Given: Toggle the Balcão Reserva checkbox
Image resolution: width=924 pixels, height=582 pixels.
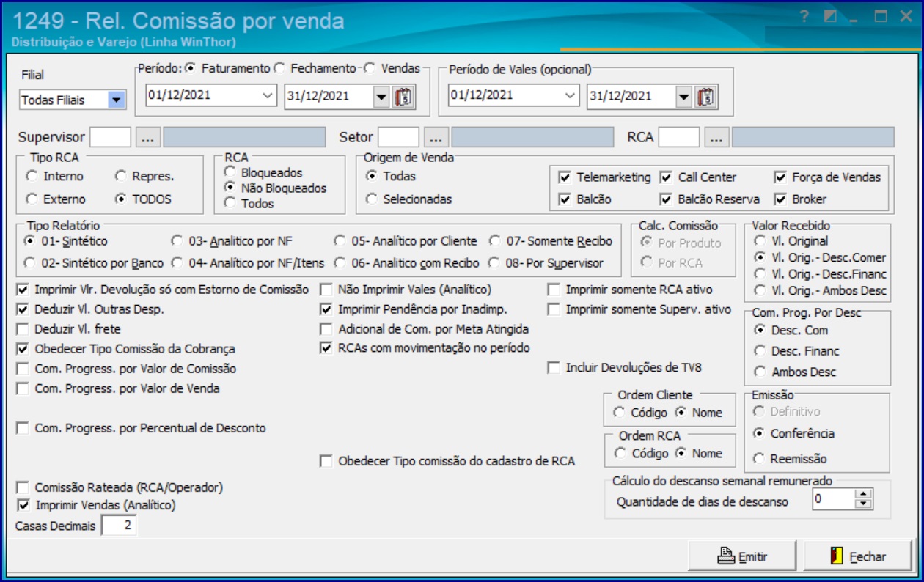Looking at the screenshot, I should (x=709, y=199).
